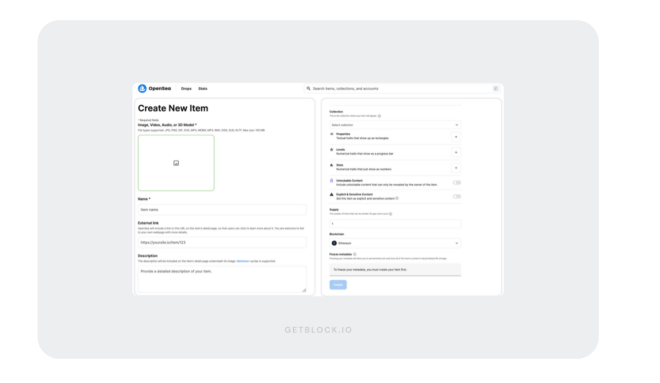
Task: Click the Unlockable Content lock icon
Action: click(x=331, y=181)
